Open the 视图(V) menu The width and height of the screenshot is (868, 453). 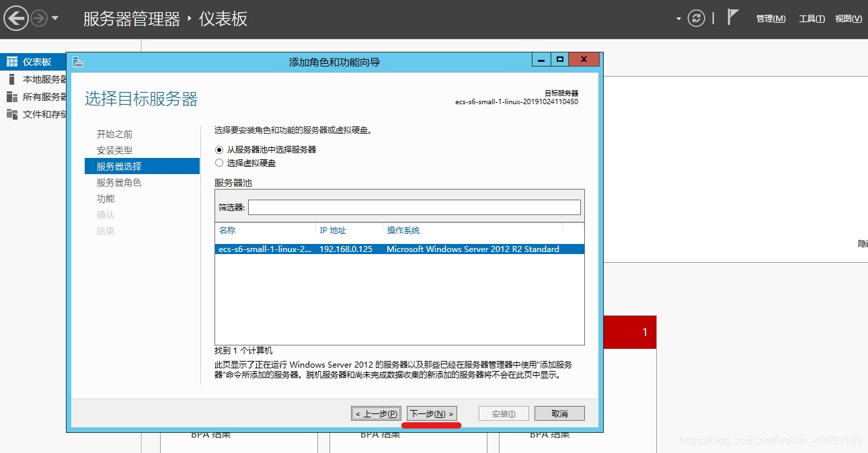(849, 18)
